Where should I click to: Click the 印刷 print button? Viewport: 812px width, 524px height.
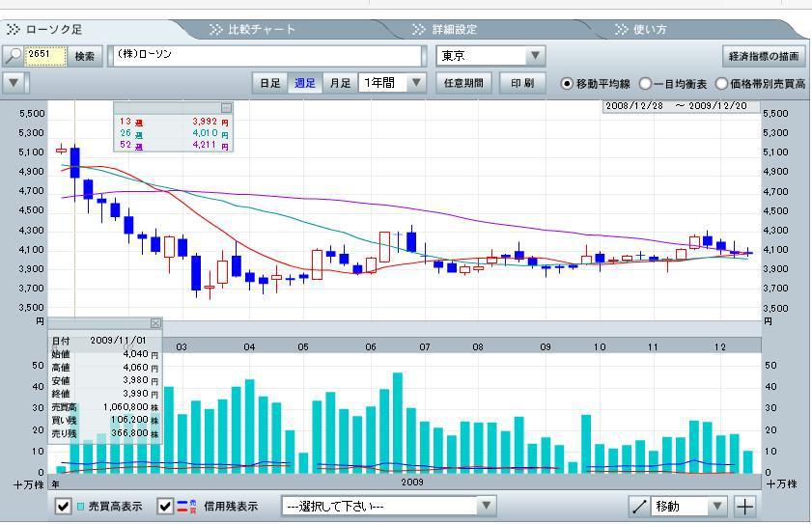(522, 83)
